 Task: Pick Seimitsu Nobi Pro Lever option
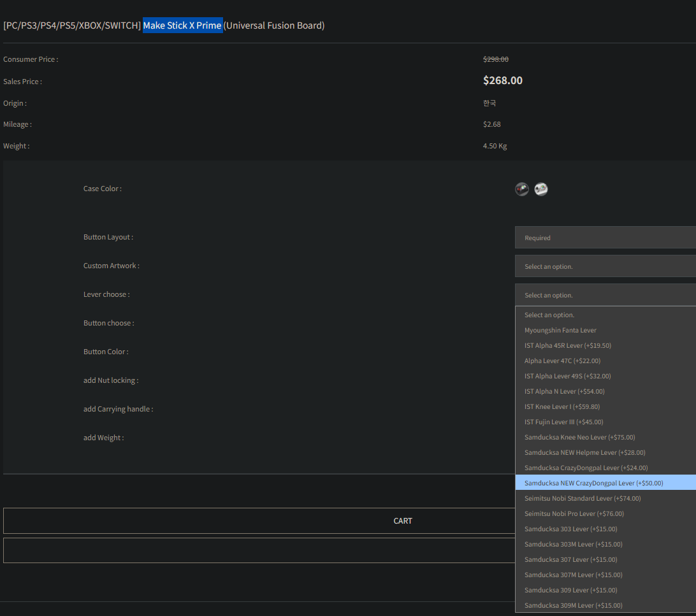pyautogui.click(x=574, y=513)
